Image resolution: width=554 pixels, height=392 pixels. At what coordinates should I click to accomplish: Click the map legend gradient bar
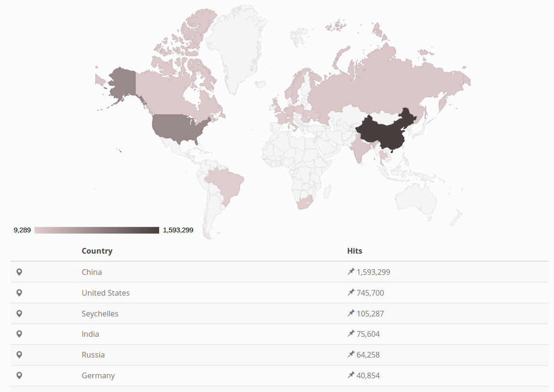(x=97, y=230)
